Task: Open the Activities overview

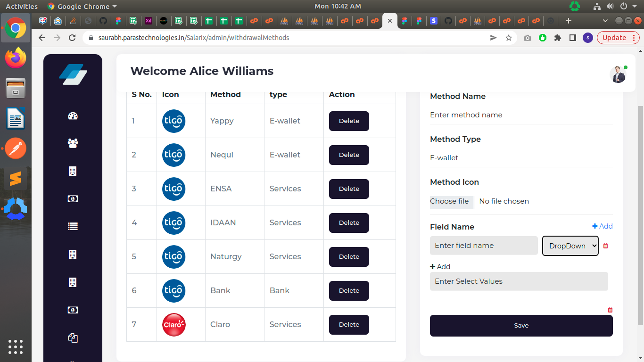Action: click(x=22, y=6)
